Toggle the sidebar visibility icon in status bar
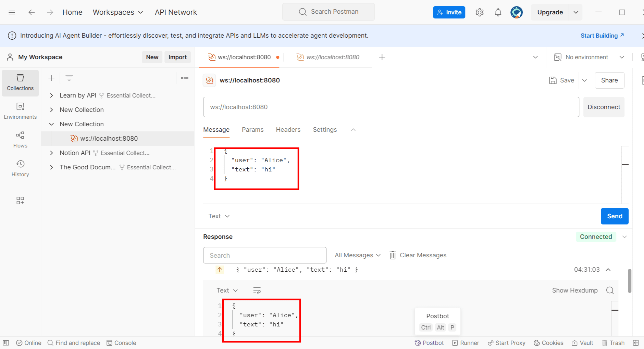Screen dimensions: 644x349 (x=6, y=342)
